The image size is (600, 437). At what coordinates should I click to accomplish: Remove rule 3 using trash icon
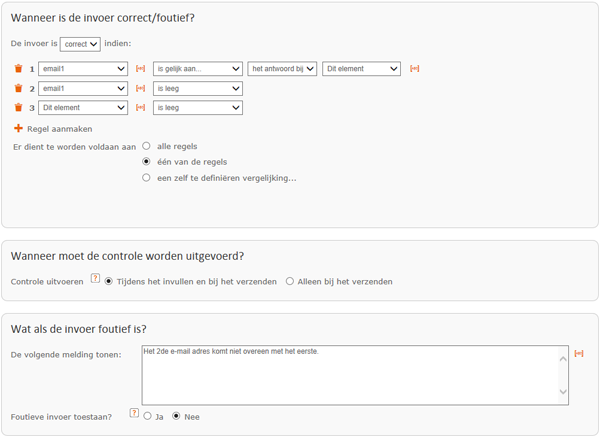(18, 108)
